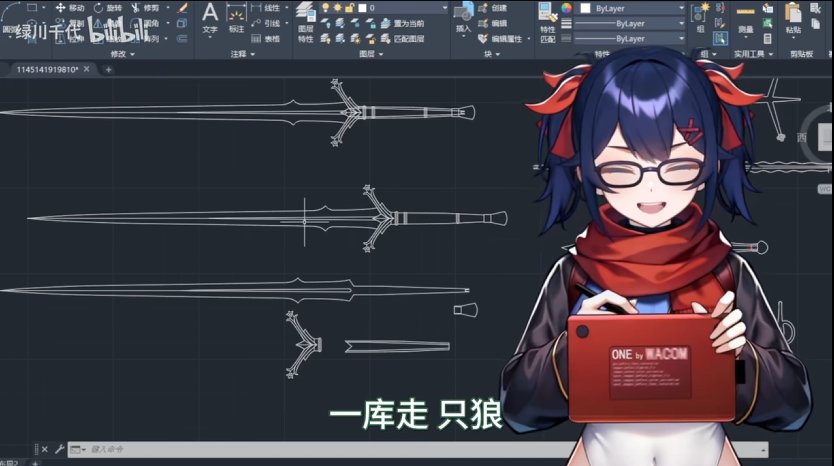Open Layer Properties (图层特性) manager
Viewport: 834px width, 466px height.
[x=305, y=22]
